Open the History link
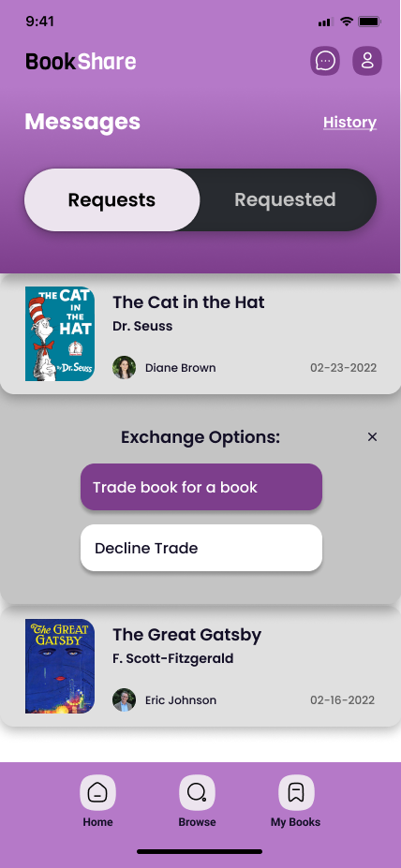The width and height of the screenshot is (401, 868). click(x=350, y=123)
